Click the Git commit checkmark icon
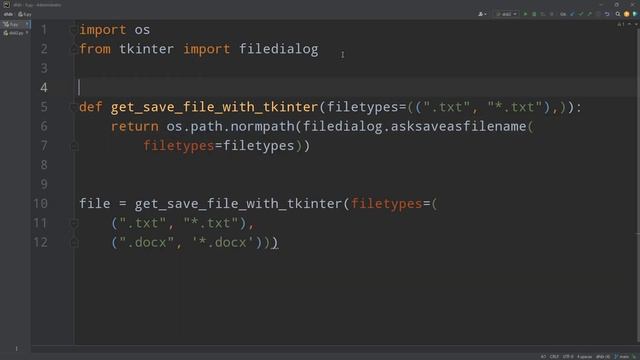The image size is (640, 360). click(580, 14)
